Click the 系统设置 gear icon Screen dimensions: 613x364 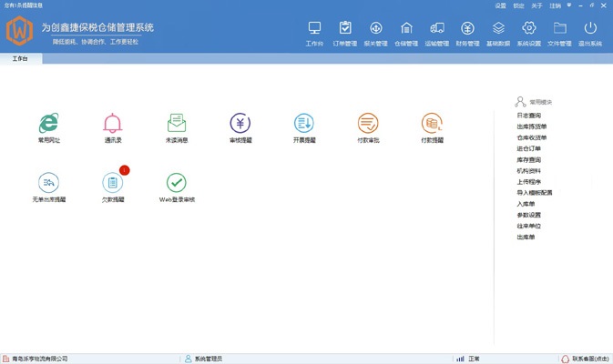[528, 33]
